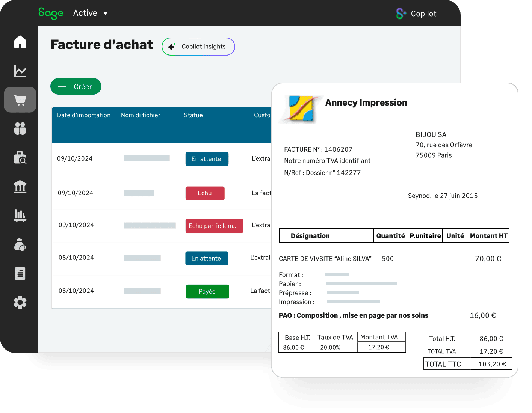Select the analytics chart icon in sidebar
The width and height of the screenshot is (532, 413).
tap(20, 71)
